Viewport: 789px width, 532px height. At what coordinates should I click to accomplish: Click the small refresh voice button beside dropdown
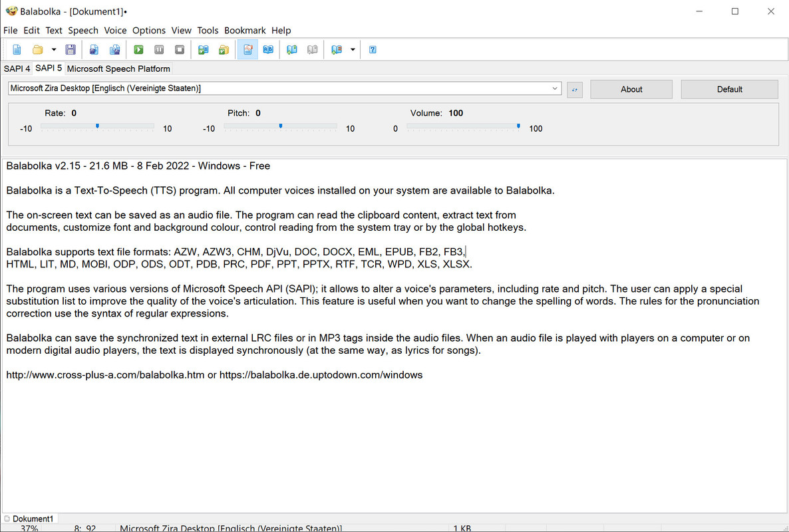tap(575, 90)
